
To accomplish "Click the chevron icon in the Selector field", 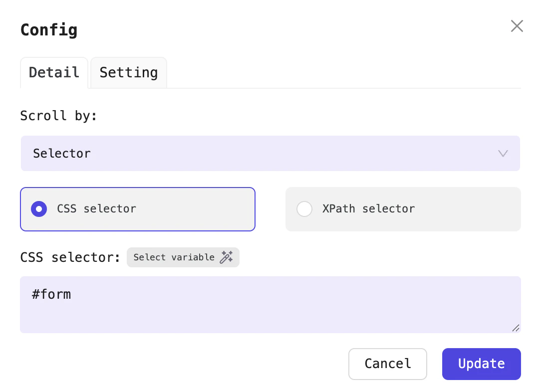I will tap(503, 154).
